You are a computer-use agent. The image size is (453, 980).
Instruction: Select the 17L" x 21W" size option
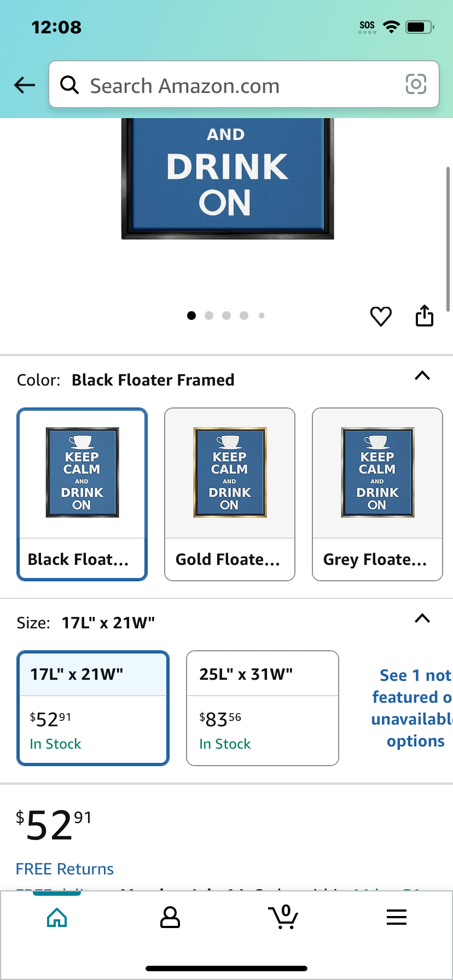click(93, 708)
